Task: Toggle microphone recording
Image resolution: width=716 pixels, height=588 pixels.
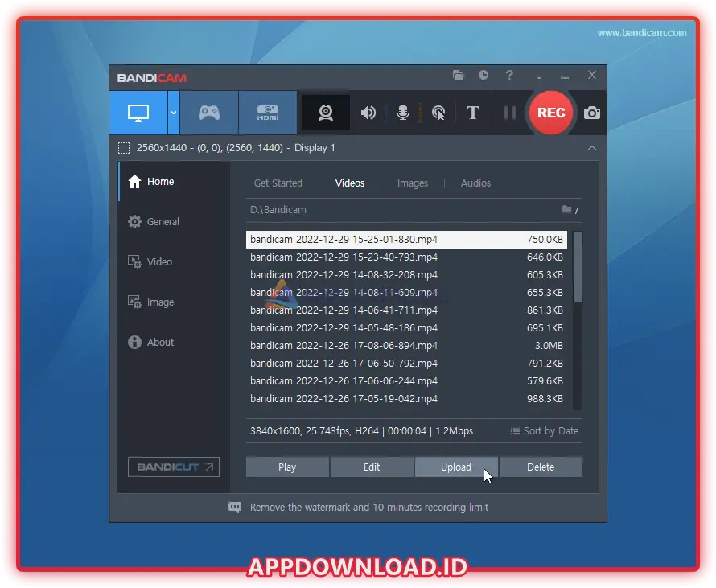Action: [x=403, y=113]
